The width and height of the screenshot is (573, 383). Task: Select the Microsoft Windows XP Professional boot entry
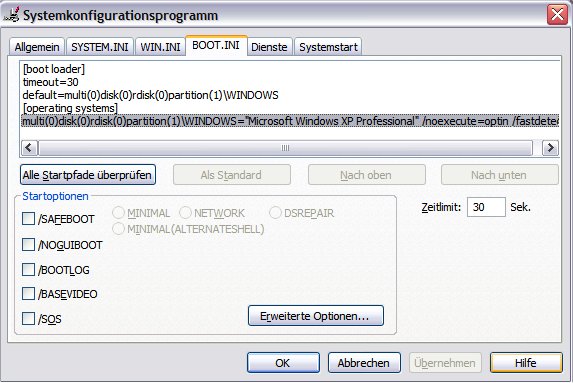(x=290, y=121)
